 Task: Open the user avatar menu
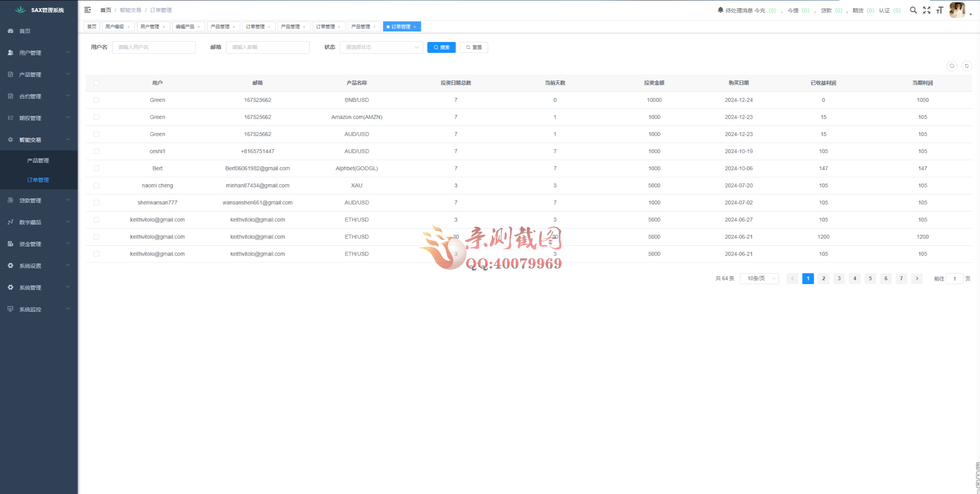[957, 10]
